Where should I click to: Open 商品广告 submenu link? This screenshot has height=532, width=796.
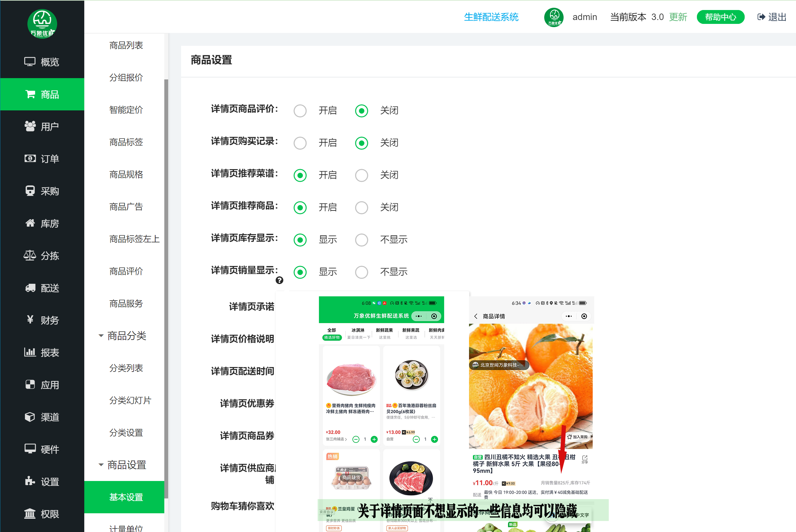point(126,207)
